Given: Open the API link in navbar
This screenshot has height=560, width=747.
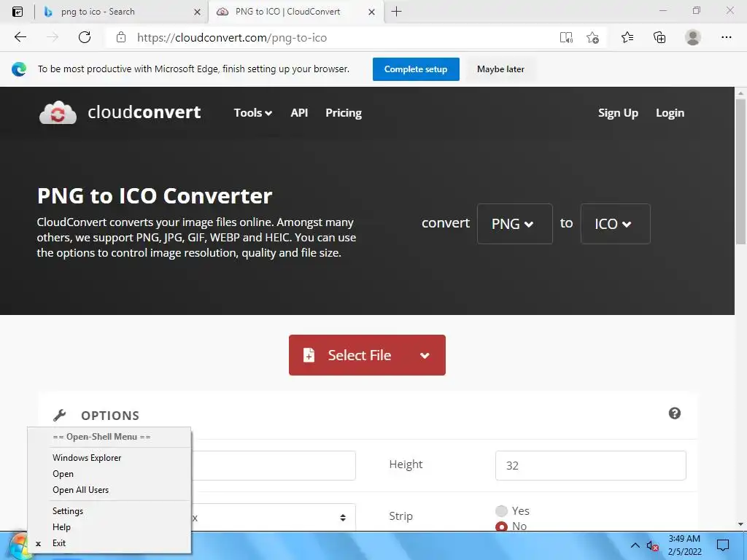Looking at the screenshot, I should pyautogui.click(x=299, y=113).
